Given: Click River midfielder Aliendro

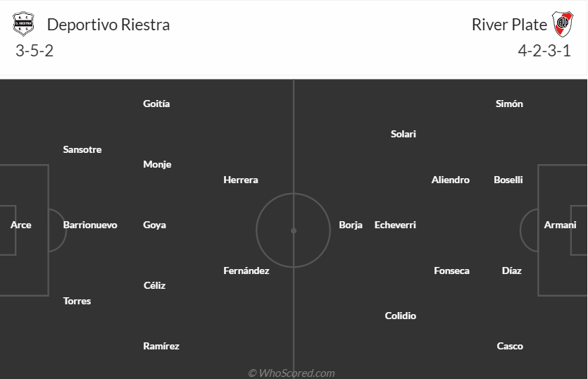Looking at the screenshot, I should point(451,180).
